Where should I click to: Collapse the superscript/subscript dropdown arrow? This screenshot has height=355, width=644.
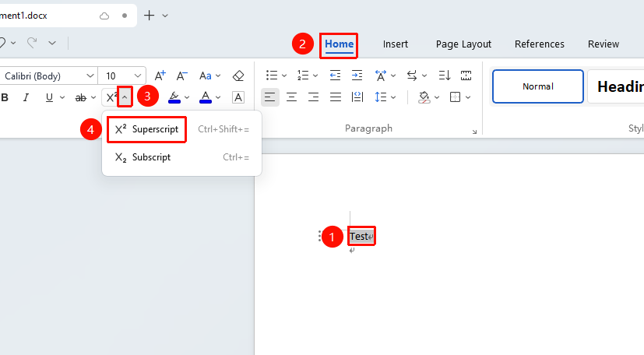(125, 97)
